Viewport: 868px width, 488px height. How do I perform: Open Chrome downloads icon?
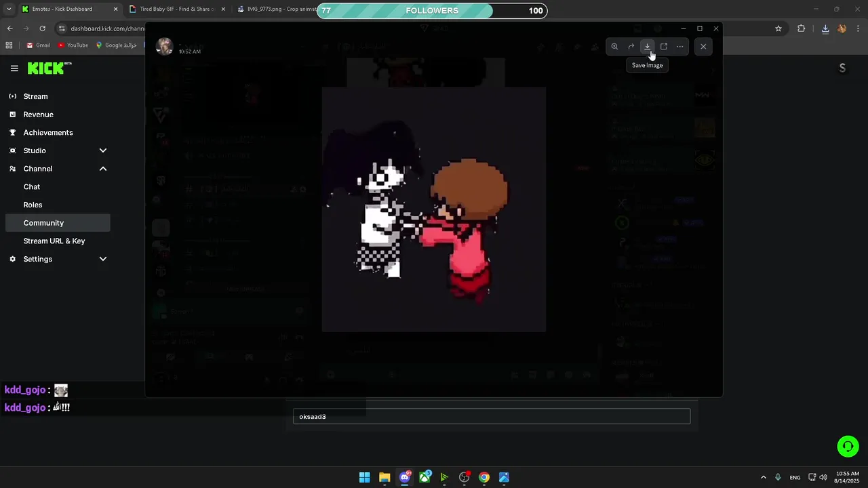click(825, 28)
